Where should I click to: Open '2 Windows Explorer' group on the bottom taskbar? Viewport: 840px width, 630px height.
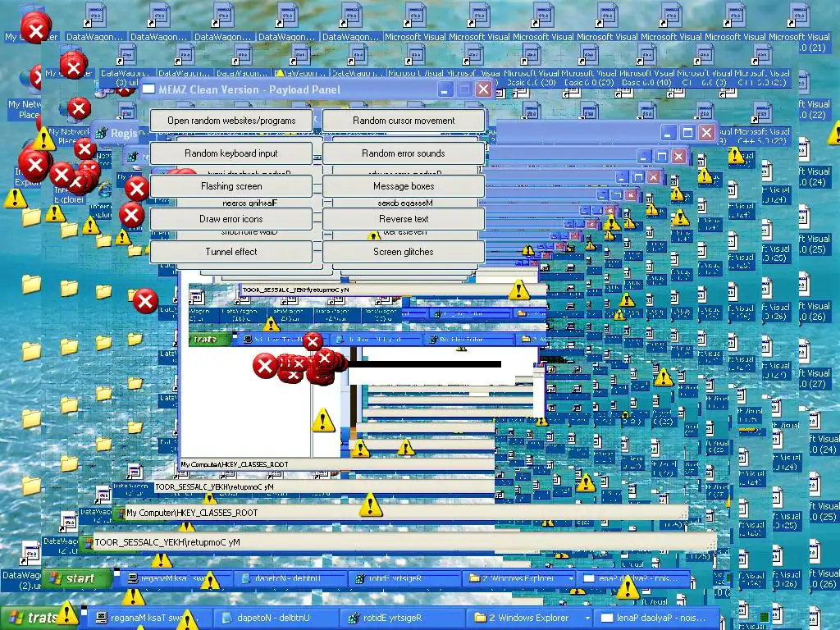click(x=529, y=618)
